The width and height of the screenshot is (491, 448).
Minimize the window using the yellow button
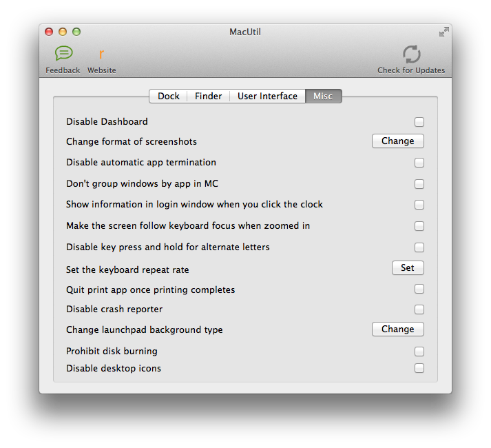(x=63, y=32)
